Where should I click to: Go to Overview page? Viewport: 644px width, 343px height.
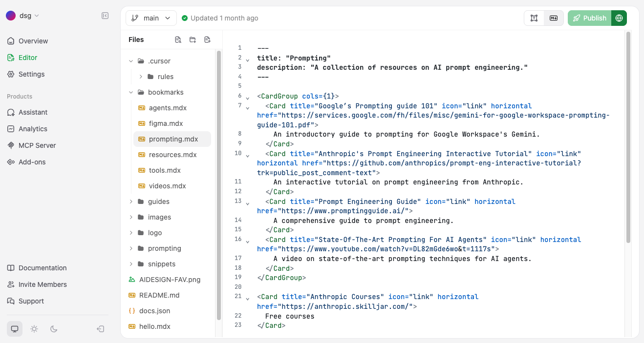pyautogui.click(x=33, y=41)
